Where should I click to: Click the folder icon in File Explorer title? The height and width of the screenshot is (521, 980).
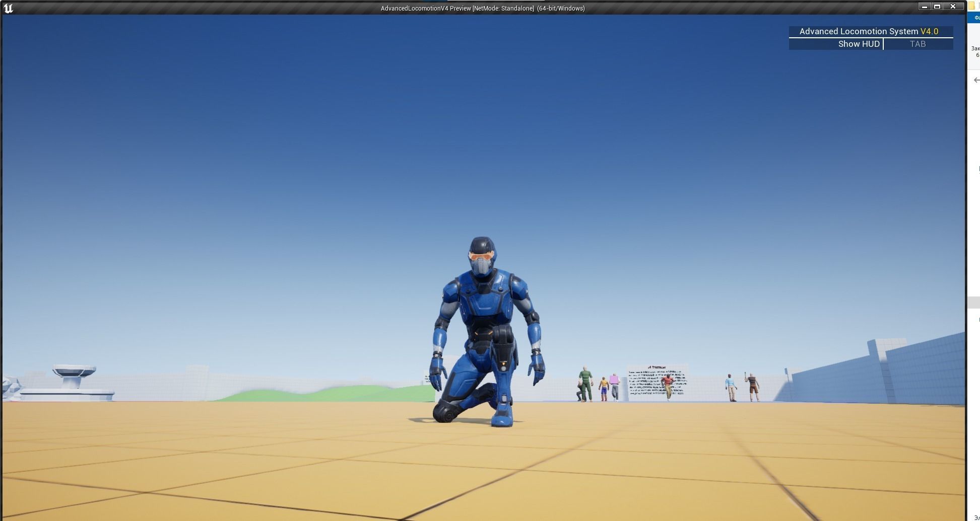(x=971, y=6)
